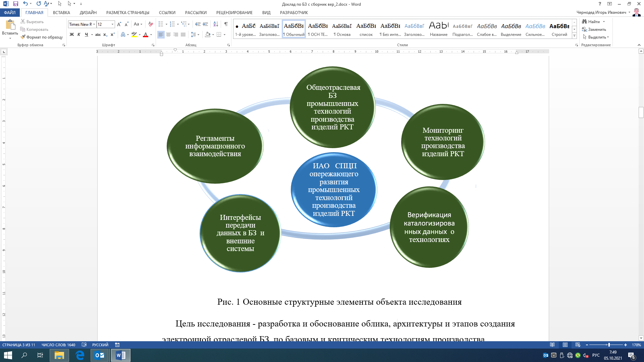Apply the Обычный style
The width and height of the screenshot is (644, 362).
tap(294, 29)
